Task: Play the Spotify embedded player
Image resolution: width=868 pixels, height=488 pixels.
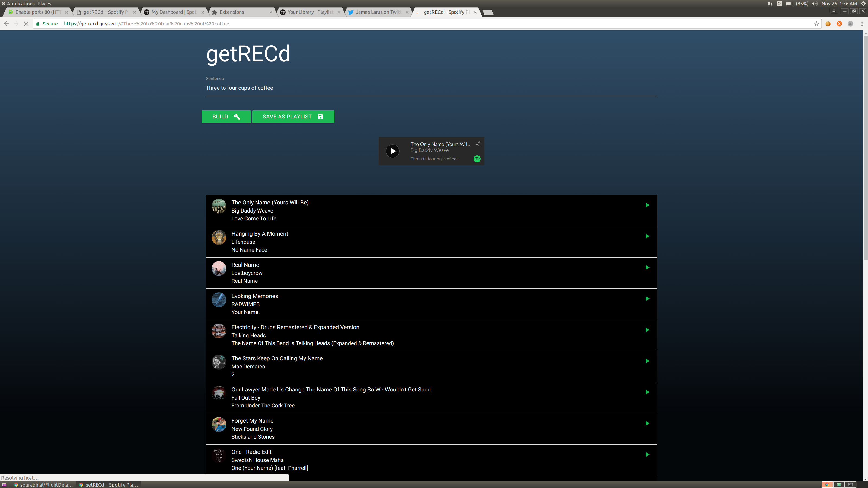Action: pos(392,151)
